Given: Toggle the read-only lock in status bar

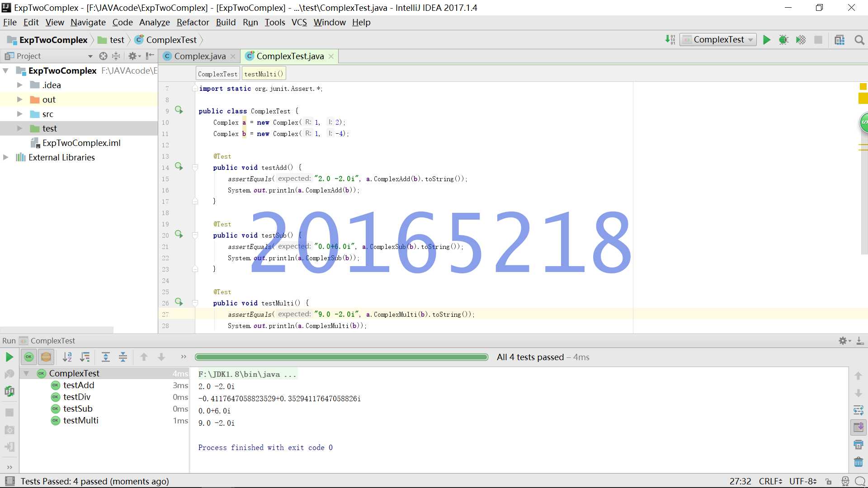Looking at the screenshot, I should pyautogui.click(x=828, y=482).
